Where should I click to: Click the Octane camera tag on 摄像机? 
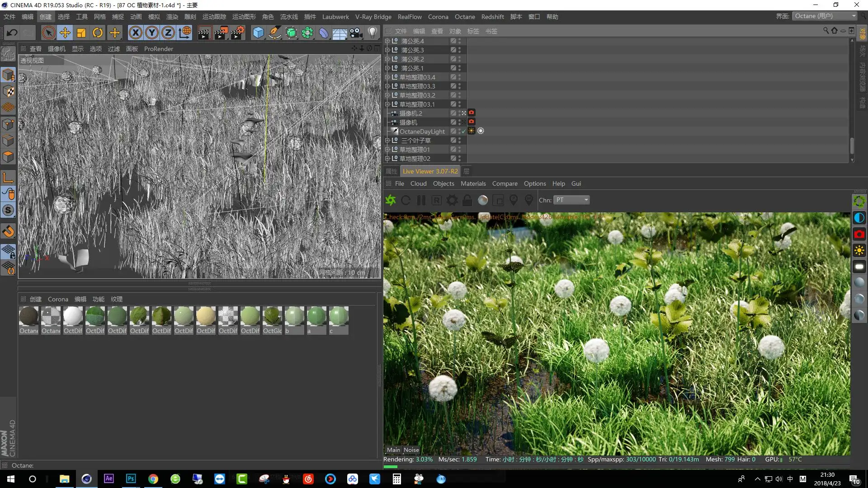tap(472, 122)
